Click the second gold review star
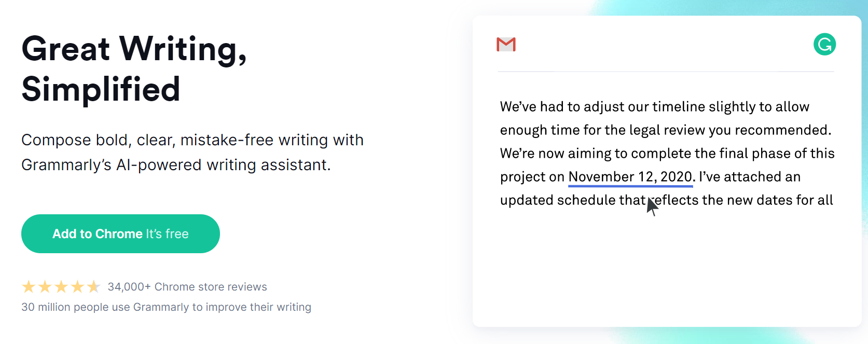868x344 pixels. click(x=45, y=286)
